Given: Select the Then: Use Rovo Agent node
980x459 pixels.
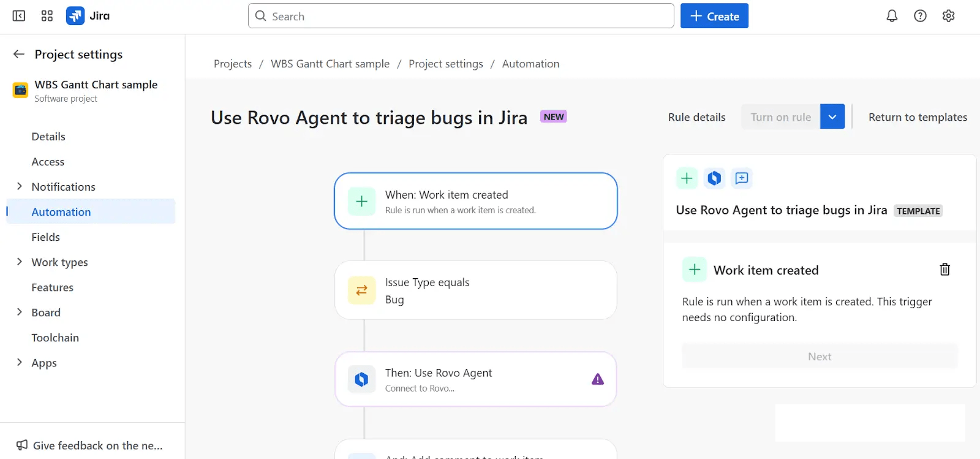Looking at the screenshot, I should pyautogui.click(x=476, y=379).
